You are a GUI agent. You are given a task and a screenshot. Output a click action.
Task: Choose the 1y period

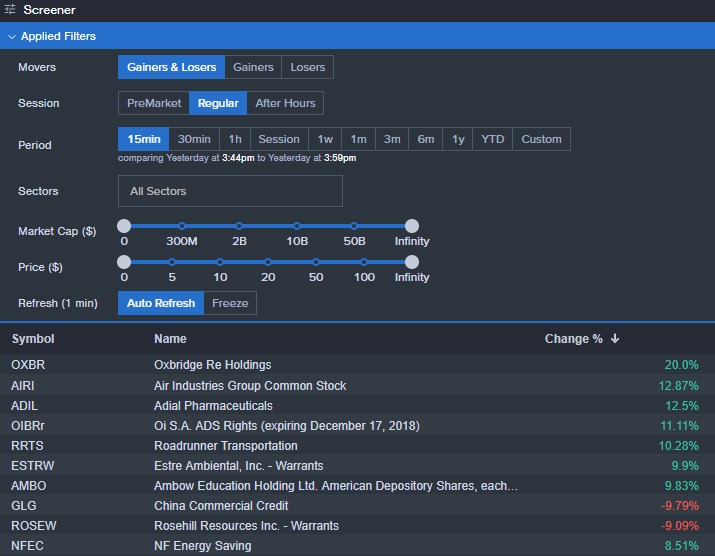(458, 139)
